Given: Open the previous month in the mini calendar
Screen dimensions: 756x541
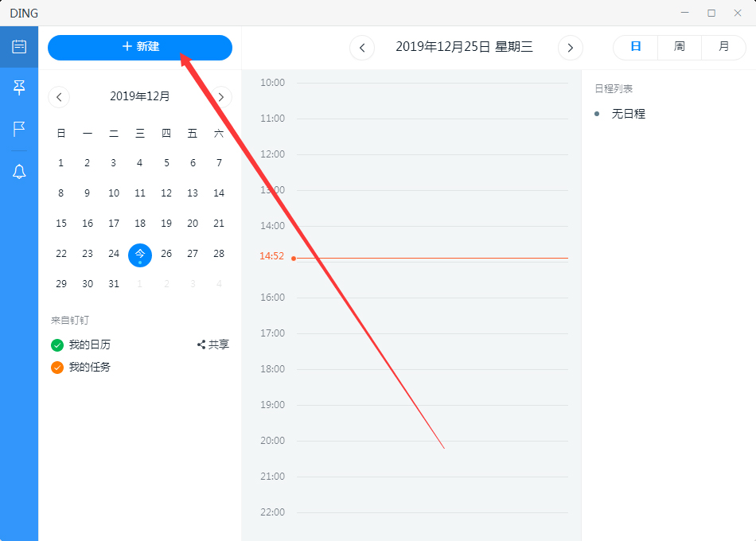Looking at the screenshot, I should (59, 96).
